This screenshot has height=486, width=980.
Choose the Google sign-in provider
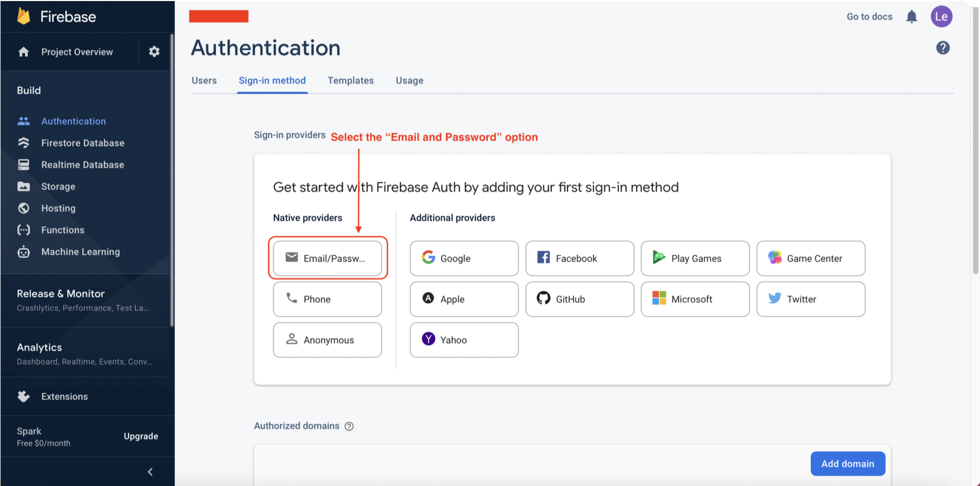coord(464,258)
